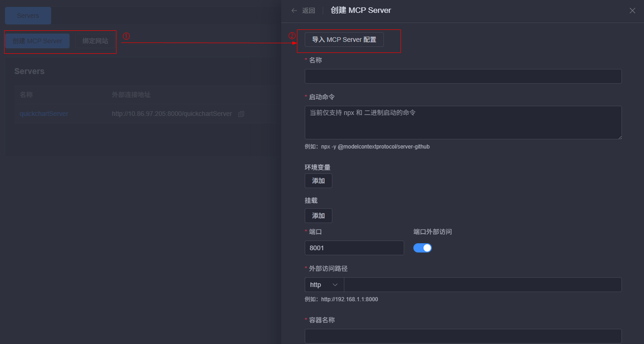Close the 创建 MCP Server panel
The image size is (644, 344).
(632, 10)
